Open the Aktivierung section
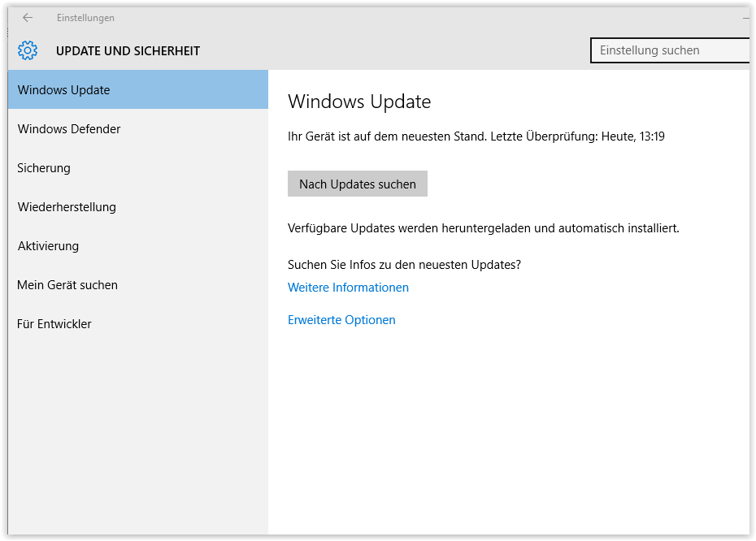Image resolution: width=756 pixels, height=541 pixels. pos(138,245)
